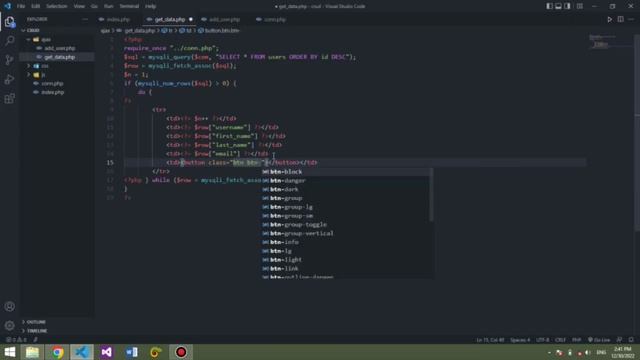Open the Explorer view in activity bar

[x=9, y=21]
